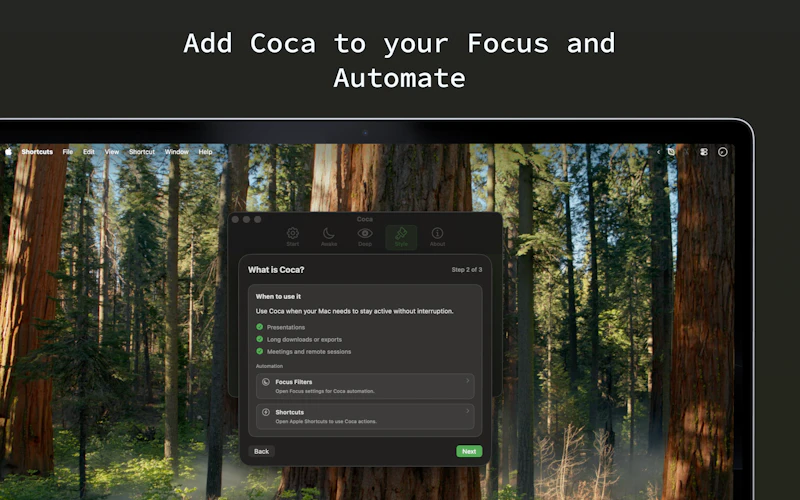This screenshot has height=500, width=800.
Task: Open Focus Filters automation settings
Action: [x=365, y=386]
